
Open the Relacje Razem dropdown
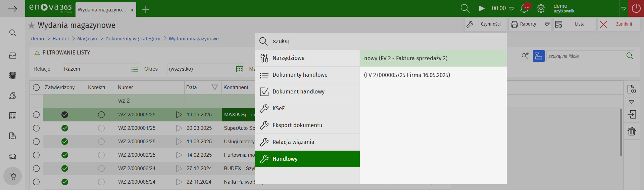tap(135, 69)
